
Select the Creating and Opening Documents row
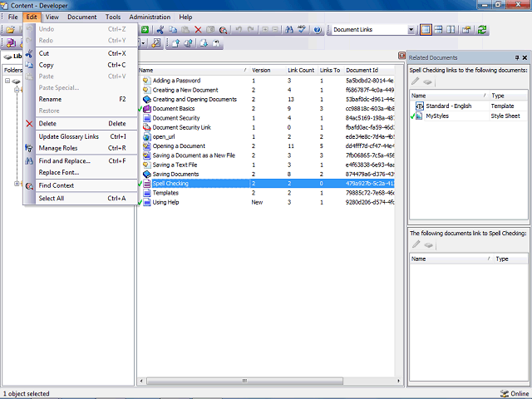(266, 100)
